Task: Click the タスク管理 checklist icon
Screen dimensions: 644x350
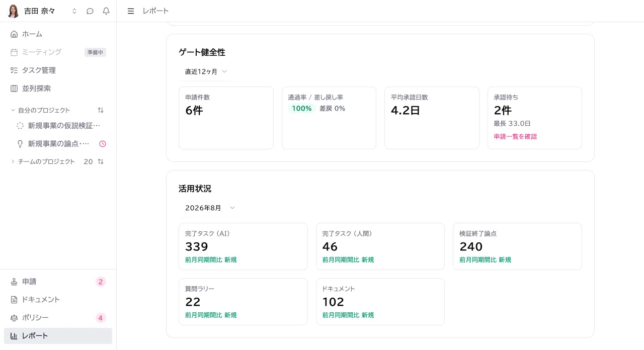Action: point(14,70)
